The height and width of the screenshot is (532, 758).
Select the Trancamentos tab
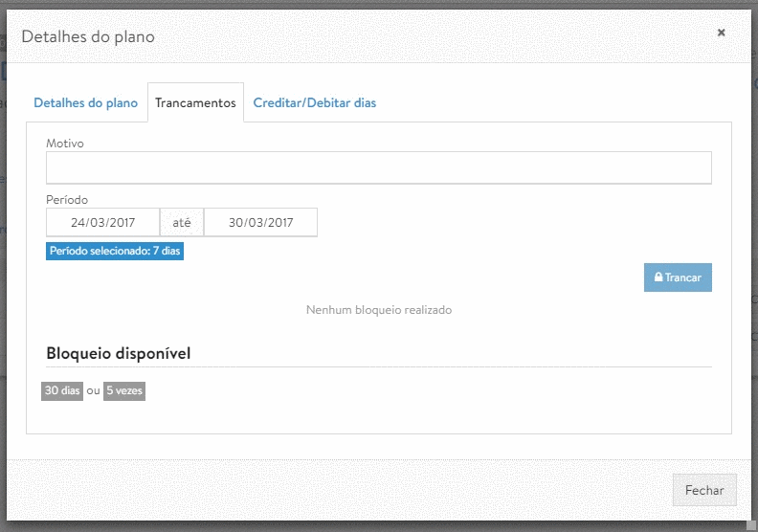195,103
